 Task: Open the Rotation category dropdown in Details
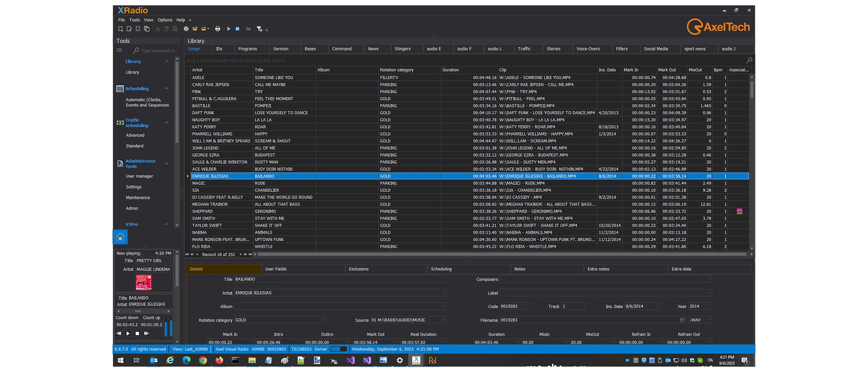(x=323, y=320)
